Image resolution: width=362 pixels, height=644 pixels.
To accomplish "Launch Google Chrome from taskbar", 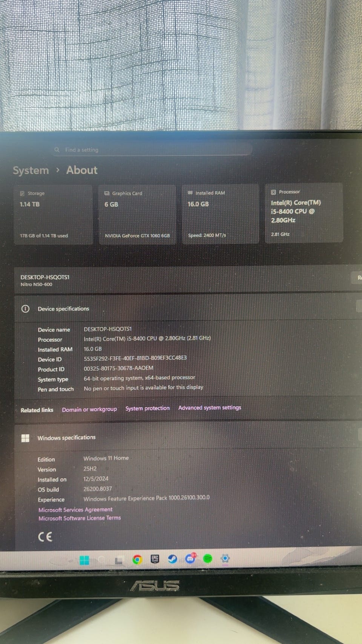I will pyautogui.click(x=137, y=559).
